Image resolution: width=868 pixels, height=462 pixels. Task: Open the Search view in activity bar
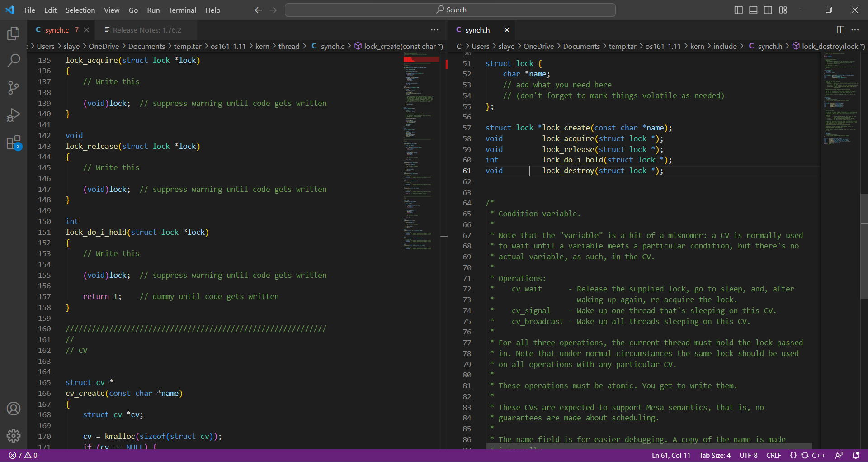14,60
